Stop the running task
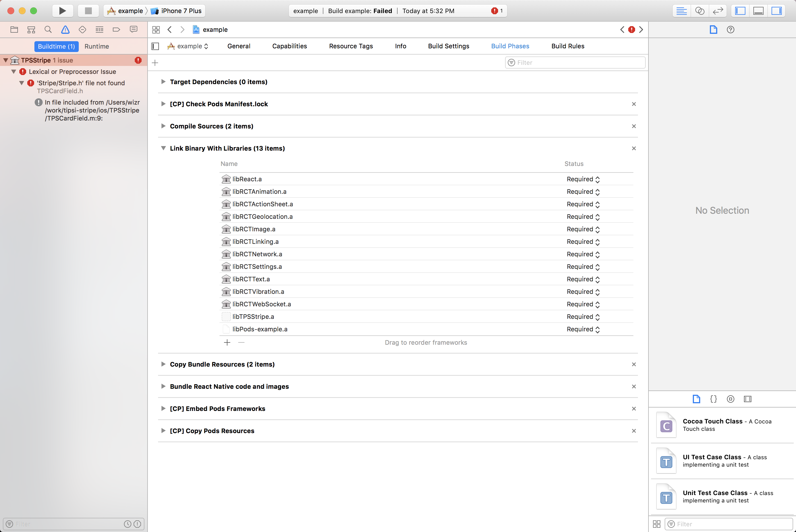 pyautogui.click(x=88, y=11)
